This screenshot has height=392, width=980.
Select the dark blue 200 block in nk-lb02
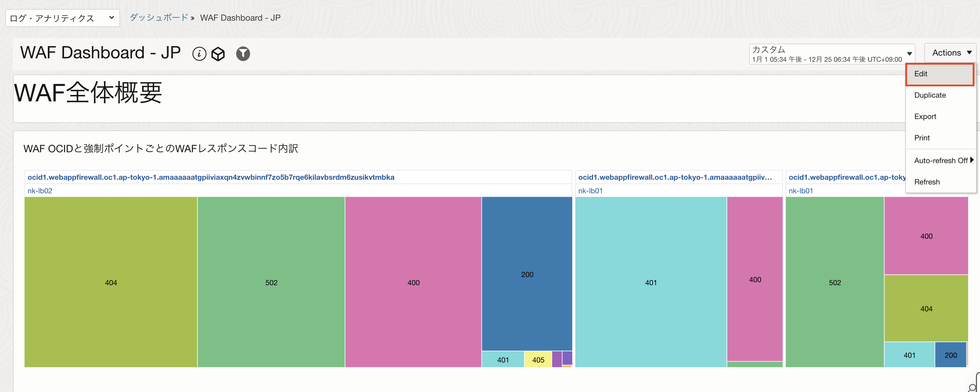527,274
